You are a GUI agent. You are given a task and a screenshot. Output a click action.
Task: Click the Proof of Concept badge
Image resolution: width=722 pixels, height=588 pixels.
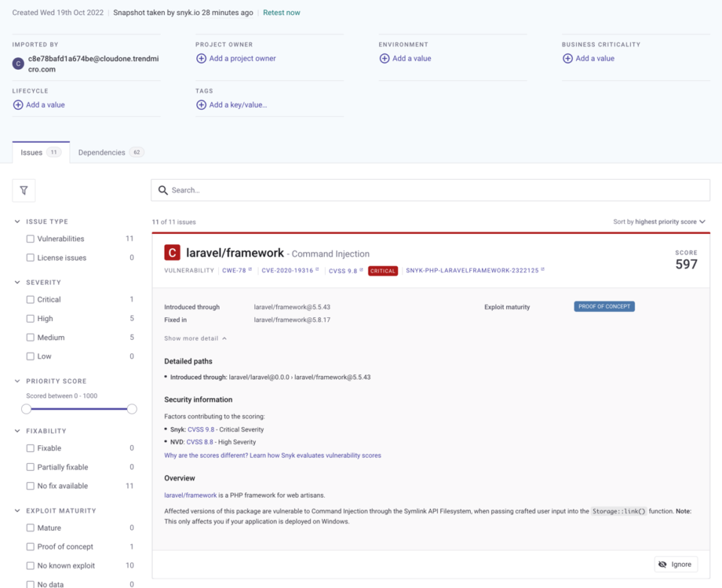coord(604,307)
